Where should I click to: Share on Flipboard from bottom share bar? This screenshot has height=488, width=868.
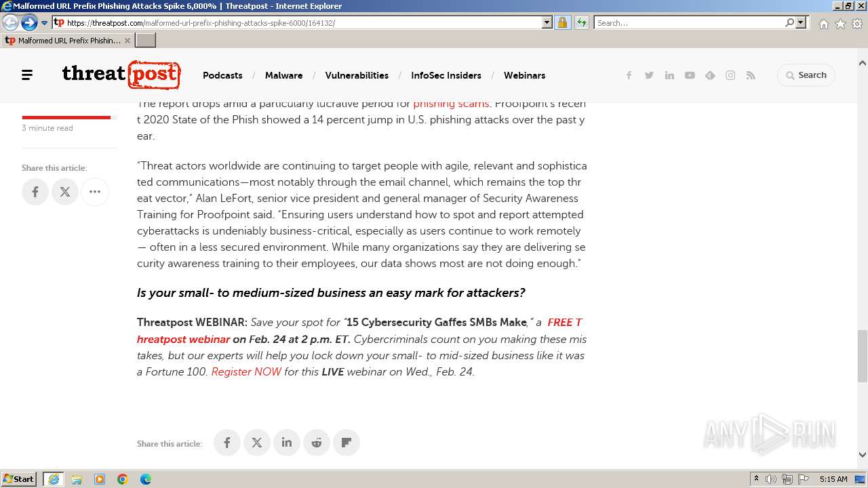(x=347, y=443)
